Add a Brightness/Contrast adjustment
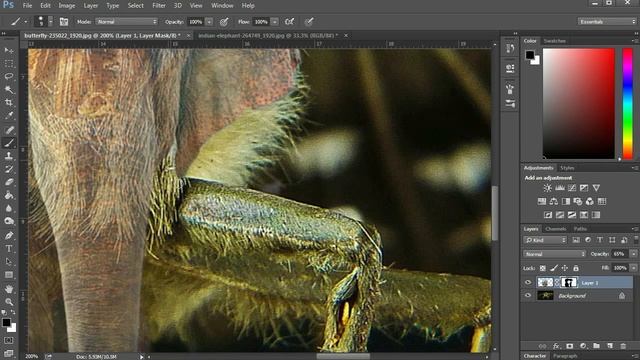This screenshot has height=360, width=640. pos(547,188)
